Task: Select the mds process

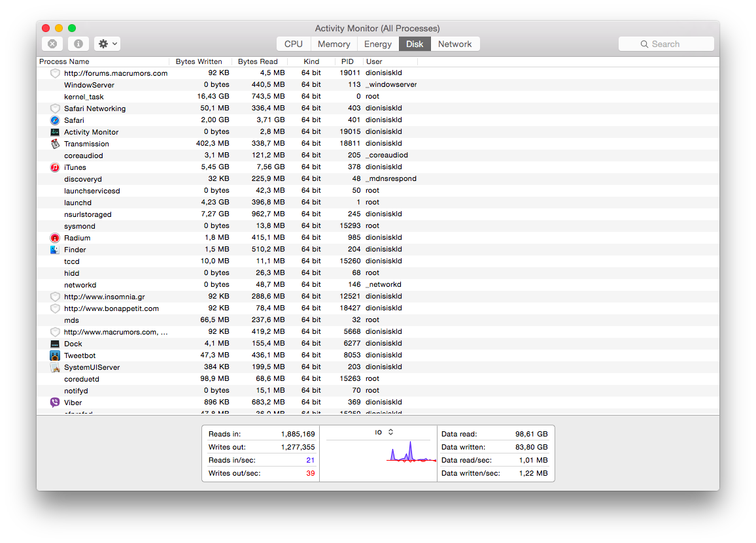Action: point(377,320)
